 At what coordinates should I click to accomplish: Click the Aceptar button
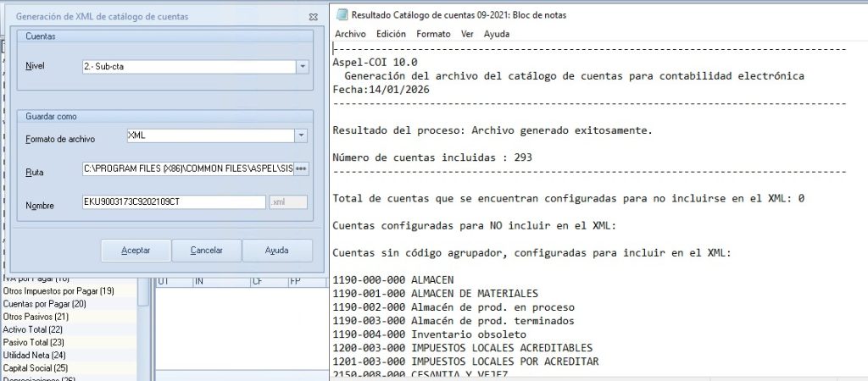[136, 251]
